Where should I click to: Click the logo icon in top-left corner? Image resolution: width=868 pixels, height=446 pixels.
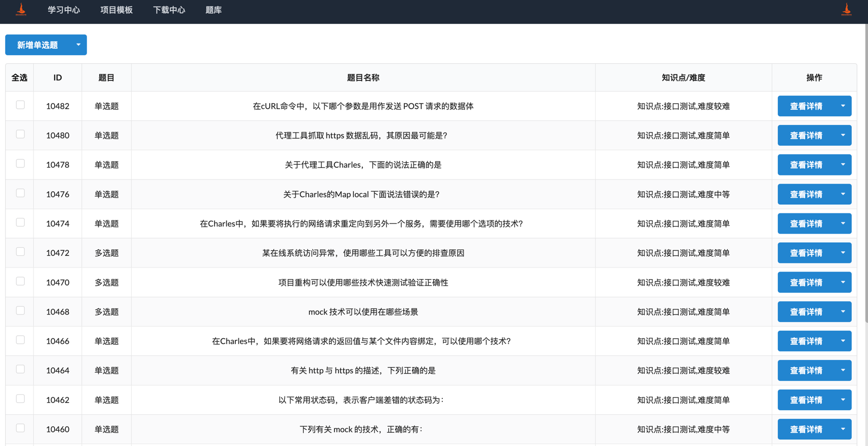(21, 10)
